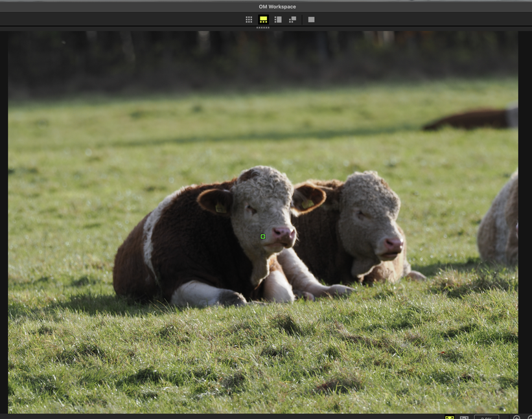The image size is (532, 419).
Task: Click the OM Workspace window title
Action: tap(277, 6)
